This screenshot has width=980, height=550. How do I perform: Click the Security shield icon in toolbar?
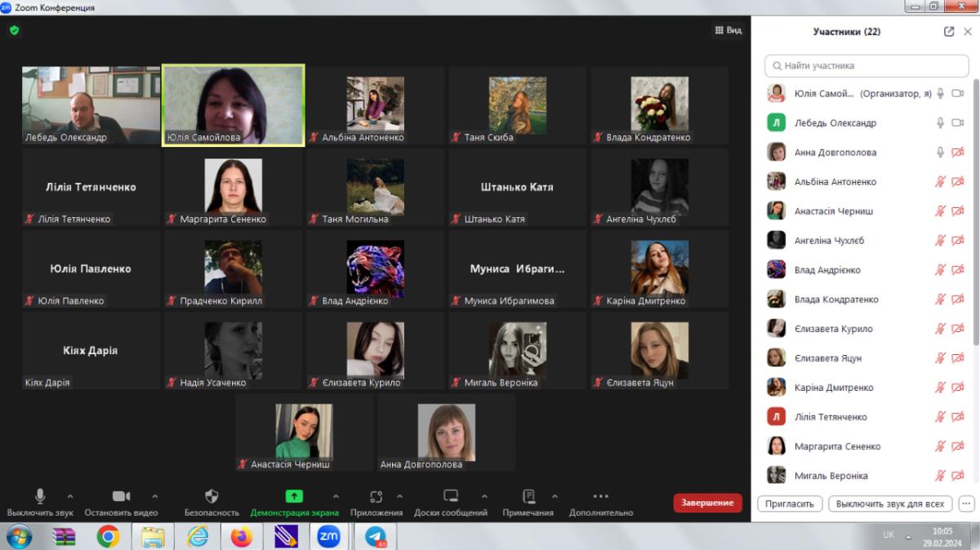coord(212,496)
